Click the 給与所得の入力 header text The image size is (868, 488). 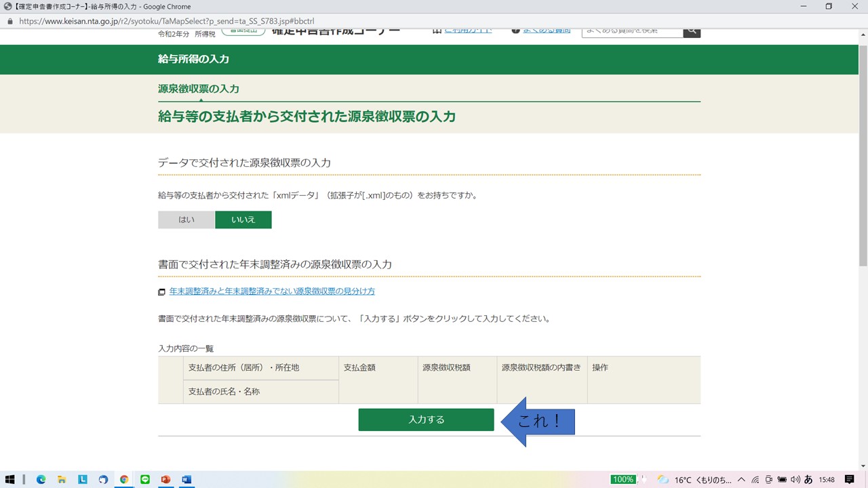click(194, 59)
